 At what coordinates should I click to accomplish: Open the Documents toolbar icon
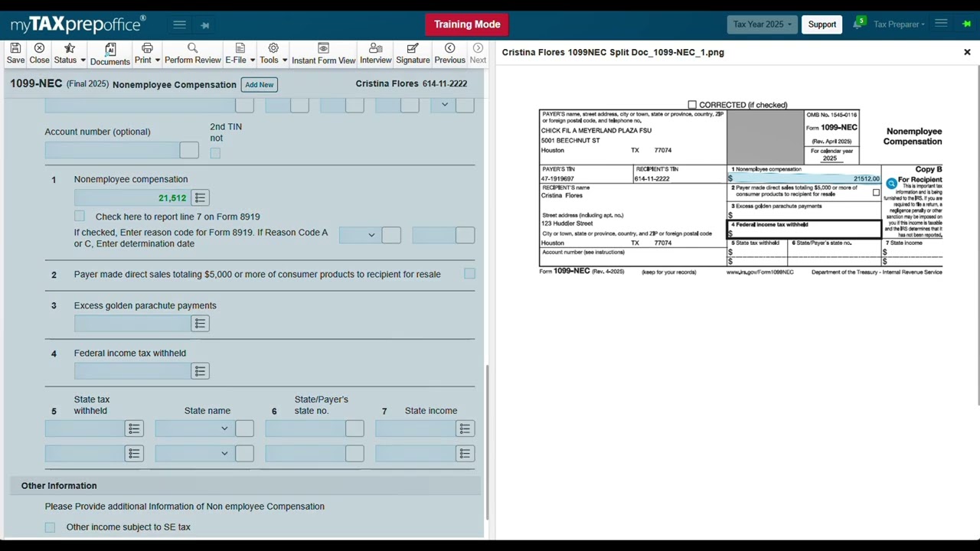click(109, 54)
